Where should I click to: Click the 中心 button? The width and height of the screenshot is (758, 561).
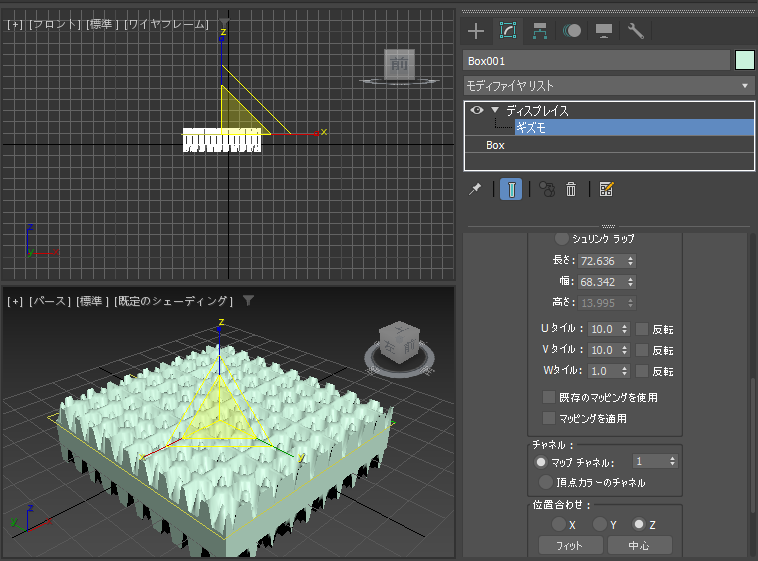(x=640, y=545)
